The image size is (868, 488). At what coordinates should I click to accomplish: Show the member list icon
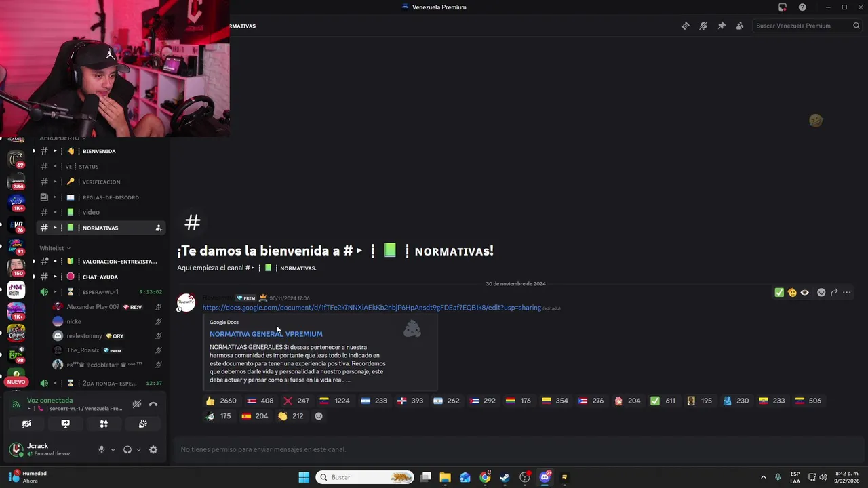pyautogui.click(x=739, y=26)
